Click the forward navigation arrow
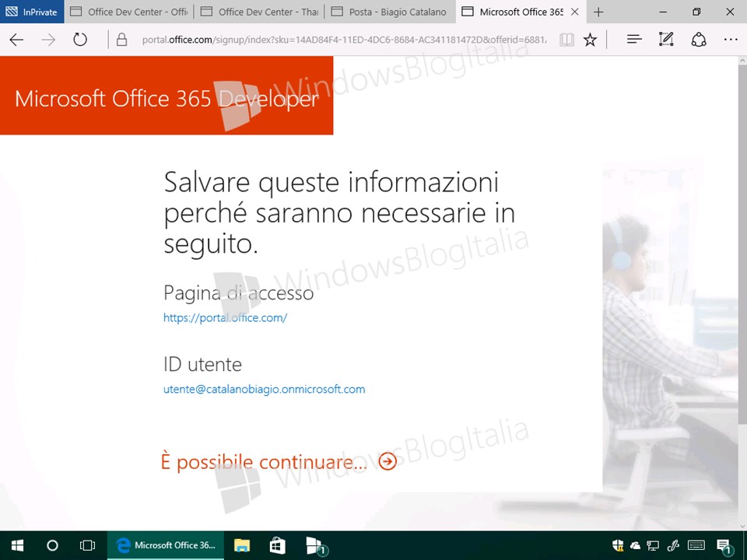747x560 pixels. 48,40
